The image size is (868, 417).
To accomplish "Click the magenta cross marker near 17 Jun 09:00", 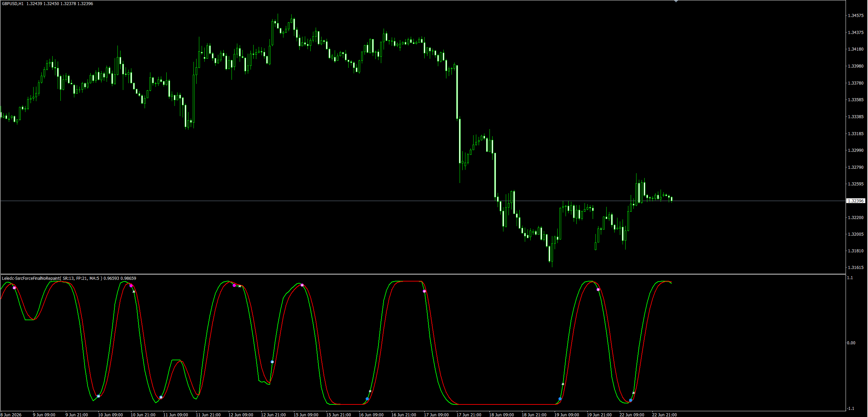I will click(x=424, y=291).
